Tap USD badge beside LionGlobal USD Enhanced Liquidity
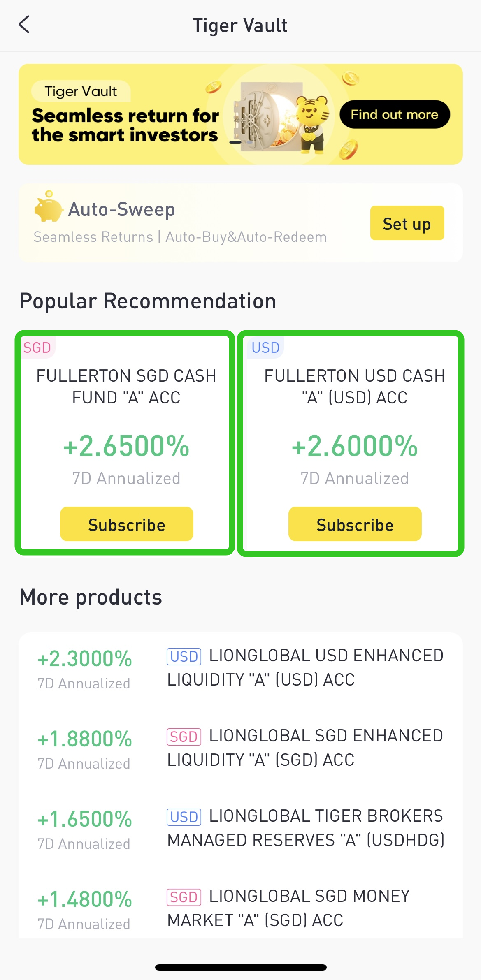The height and width of the screenshot is (980, 481). coord(184,656)
